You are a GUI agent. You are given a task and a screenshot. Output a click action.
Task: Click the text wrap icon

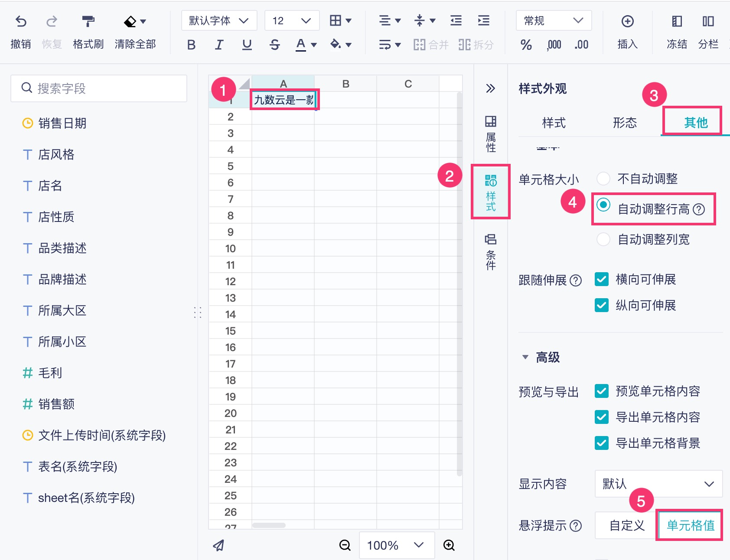pyautogui.click(x=385, y=45)
